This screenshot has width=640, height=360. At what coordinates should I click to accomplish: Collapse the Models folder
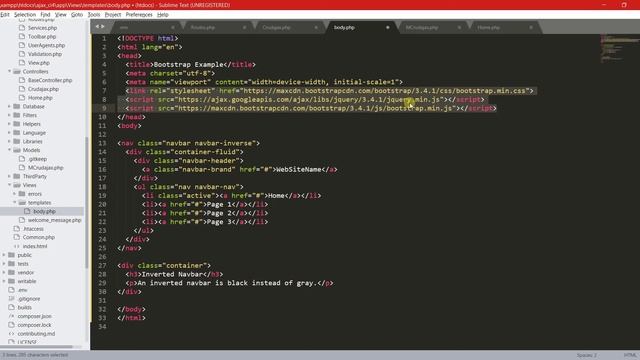9,150
